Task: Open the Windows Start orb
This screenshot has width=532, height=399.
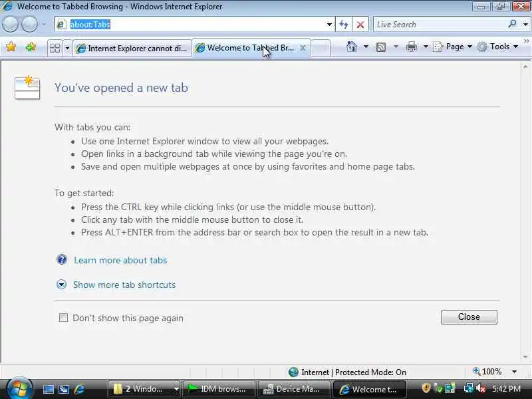Action: [x=19, y=388]
